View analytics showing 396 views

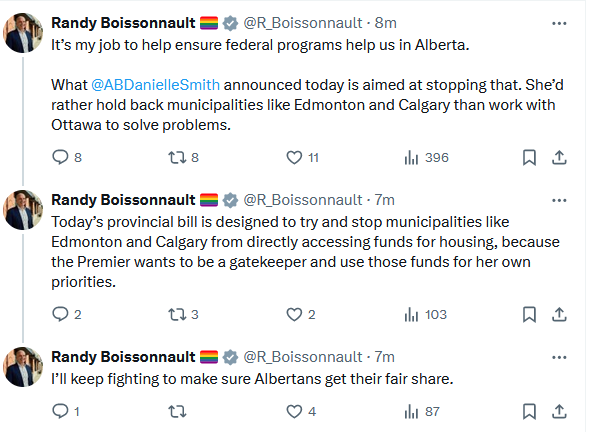(426, 157)
